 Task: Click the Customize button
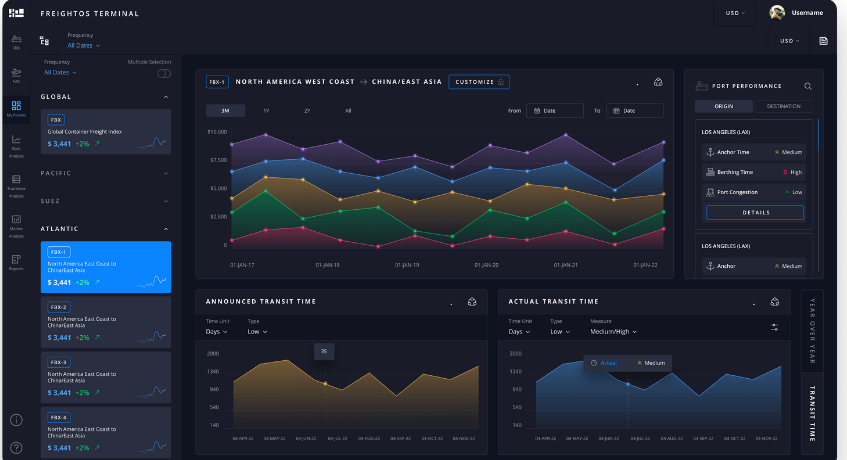point(478,82)
